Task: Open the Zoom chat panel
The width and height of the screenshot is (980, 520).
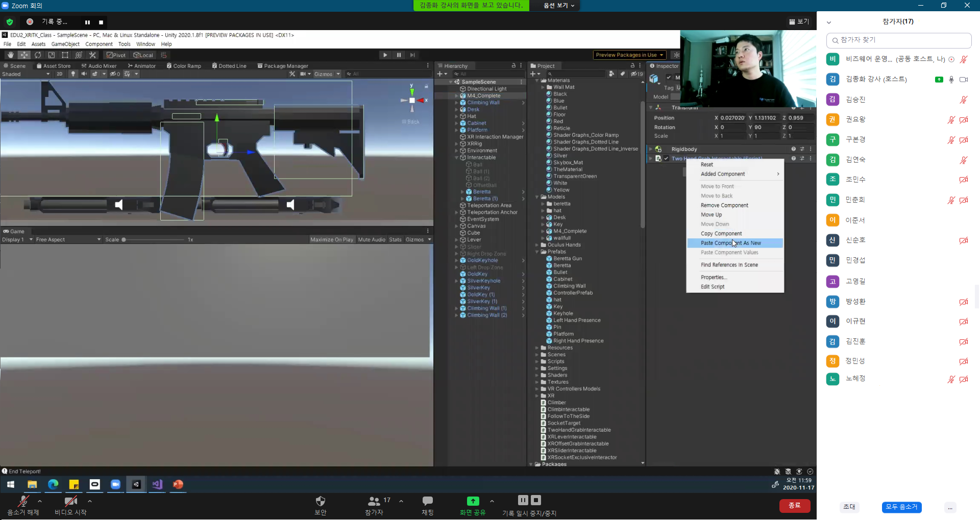Action: coord(428,505)
